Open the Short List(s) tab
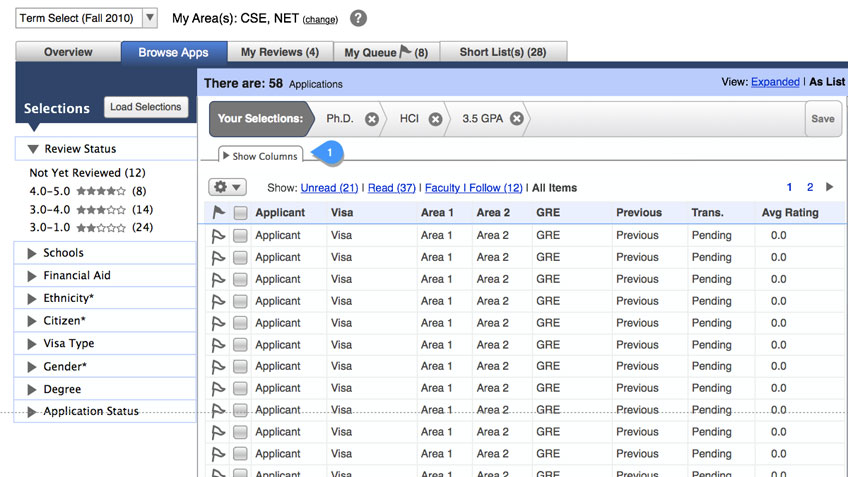 click(x=502, y=52)
